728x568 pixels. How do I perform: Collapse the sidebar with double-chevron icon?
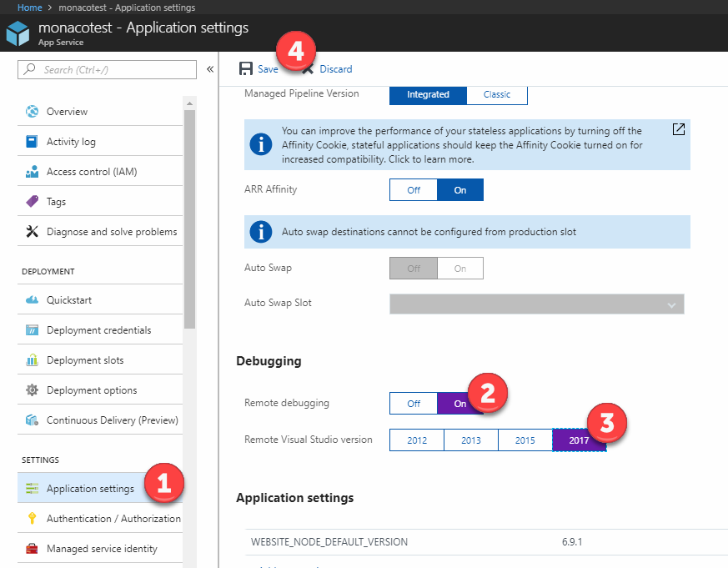coord(210,69)
